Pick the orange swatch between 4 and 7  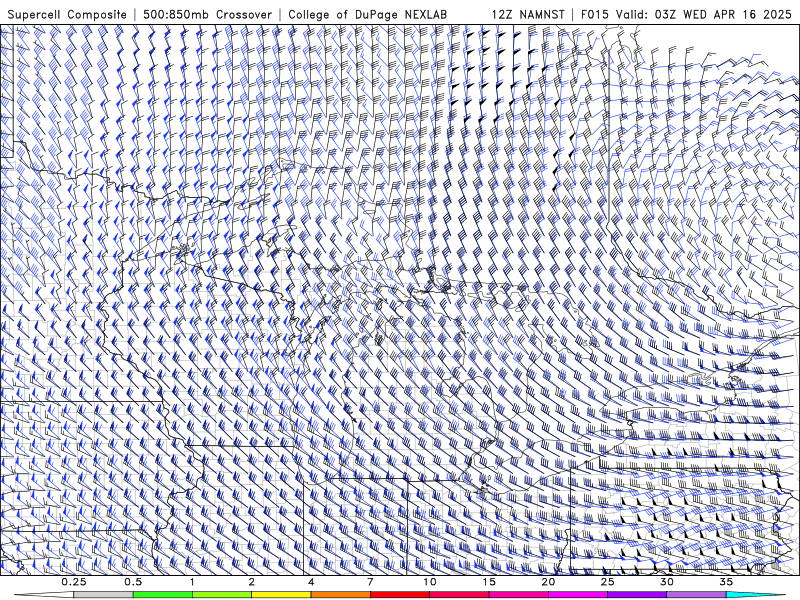[x=341, y=595]
